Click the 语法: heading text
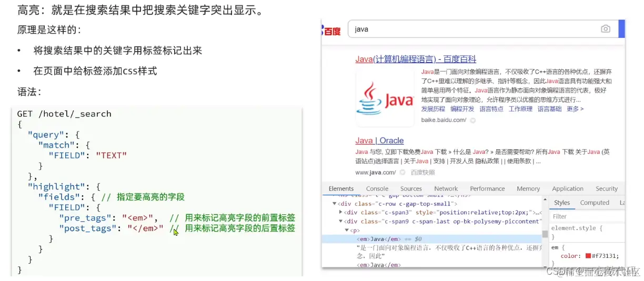 pyautogui.click(x=29, y=92)
